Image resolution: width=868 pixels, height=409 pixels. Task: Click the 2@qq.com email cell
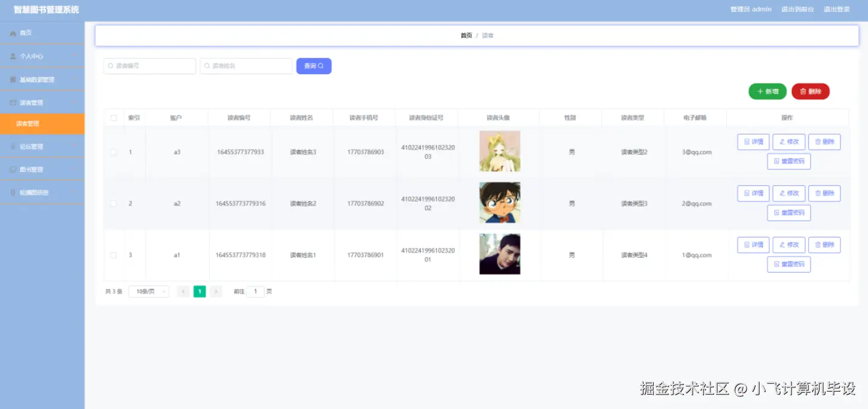[697, 203]
